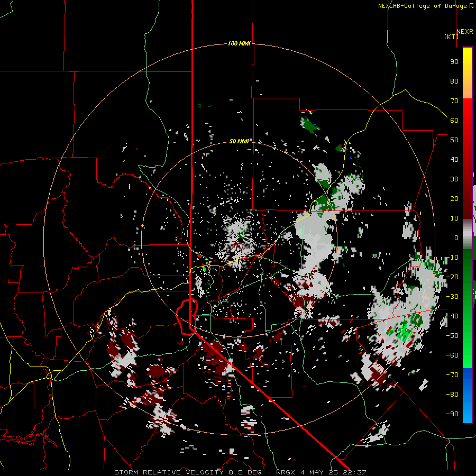Image resolution: width=476 pixels, height=476 pixels.
Task: Pick the yellow-orange top segment of velocity scale
Action: (x=467, y=73)
